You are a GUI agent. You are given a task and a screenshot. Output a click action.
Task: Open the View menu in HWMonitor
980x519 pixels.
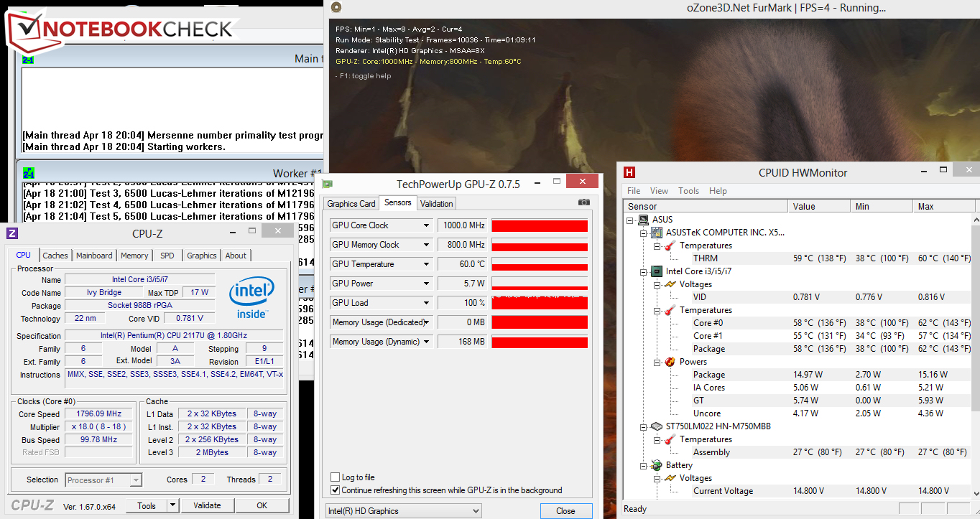(x=659, y=191)
